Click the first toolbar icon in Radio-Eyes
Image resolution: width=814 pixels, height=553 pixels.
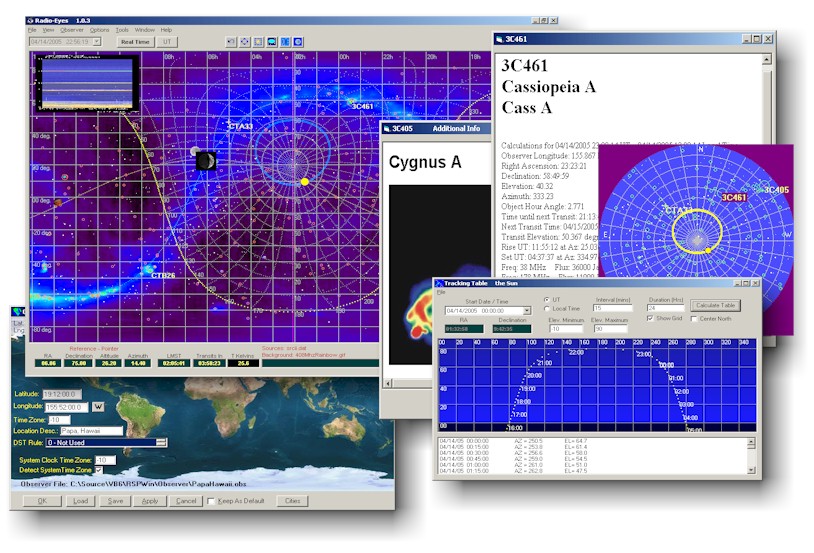point(231,42)
